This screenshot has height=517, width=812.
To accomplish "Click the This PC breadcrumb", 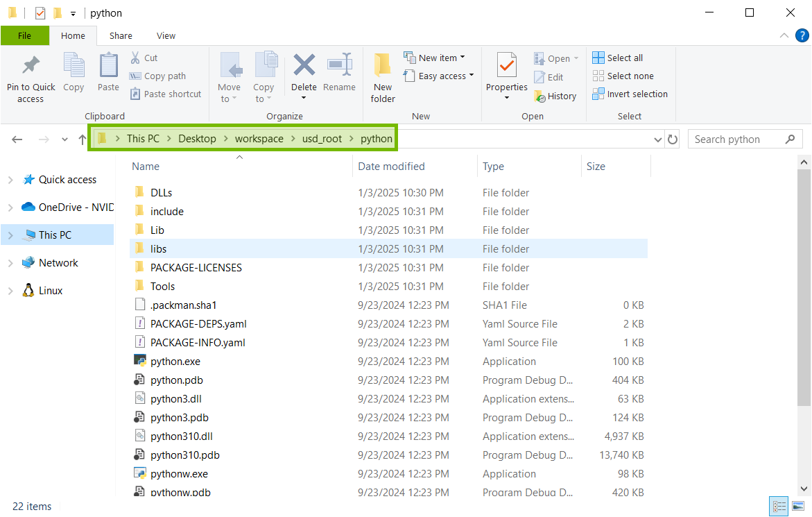I will (x=143, y=139).
